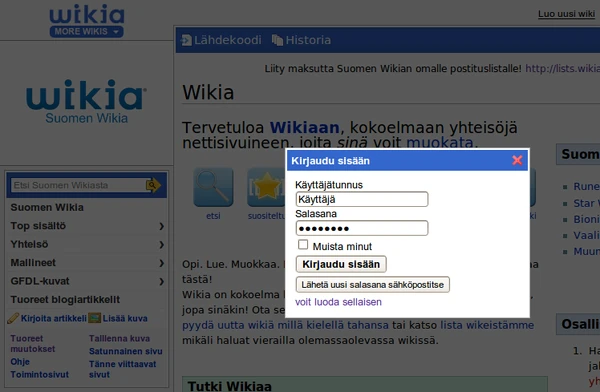Click the Historia pages icon
Image resolution: width=600 pixels, height=392 pixels.
277,40
